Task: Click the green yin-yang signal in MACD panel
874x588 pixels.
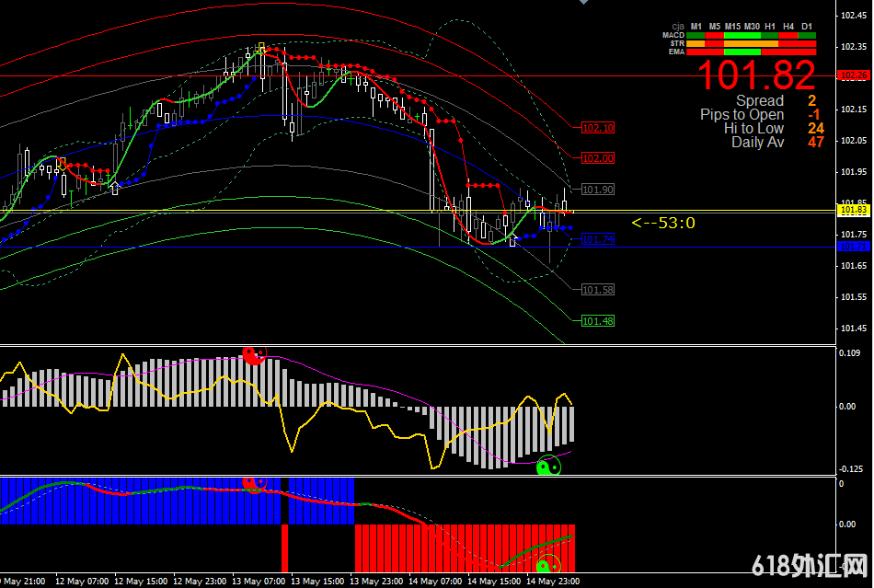Action: (548, 466)
